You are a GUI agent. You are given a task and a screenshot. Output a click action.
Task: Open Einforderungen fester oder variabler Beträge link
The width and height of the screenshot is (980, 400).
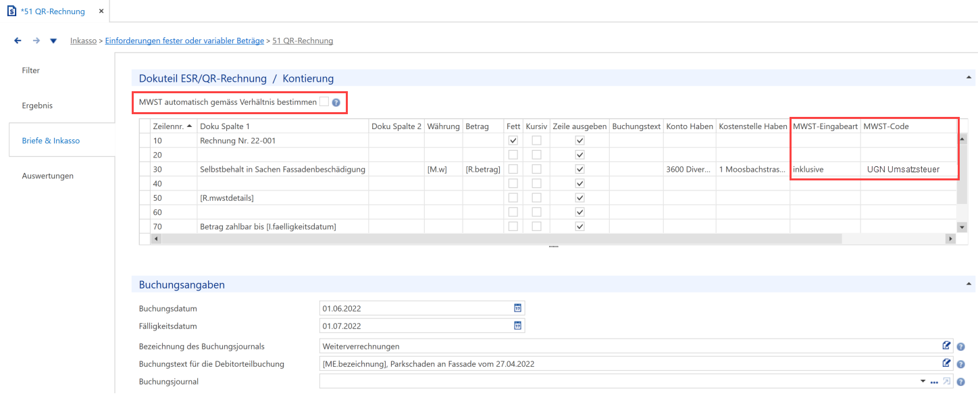184,41
